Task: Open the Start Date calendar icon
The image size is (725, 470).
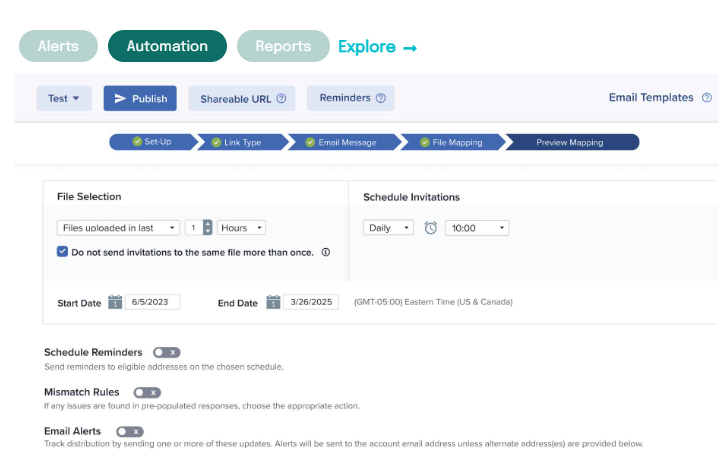Action: [115, 302]
